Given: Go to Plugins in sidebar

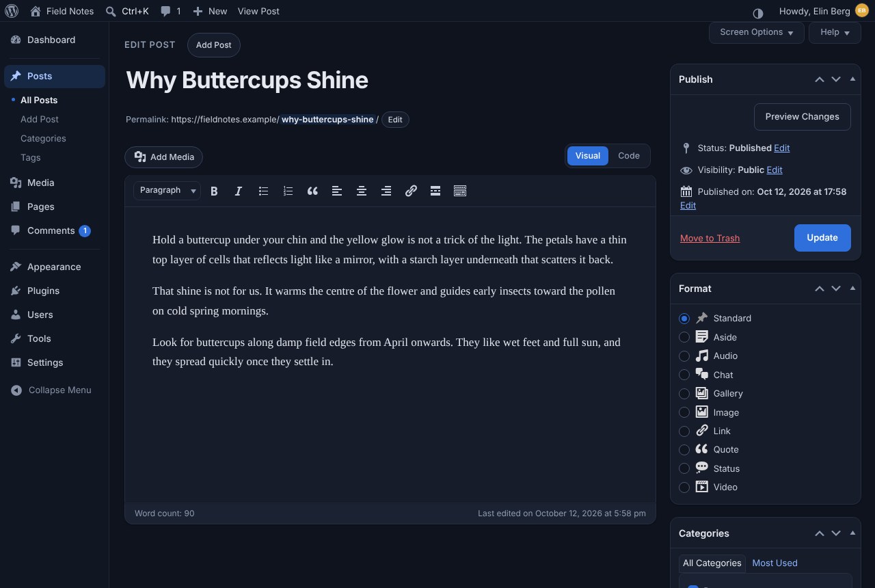Looking at the screenshot, I should pyautogui.click(x=55, y=291).
